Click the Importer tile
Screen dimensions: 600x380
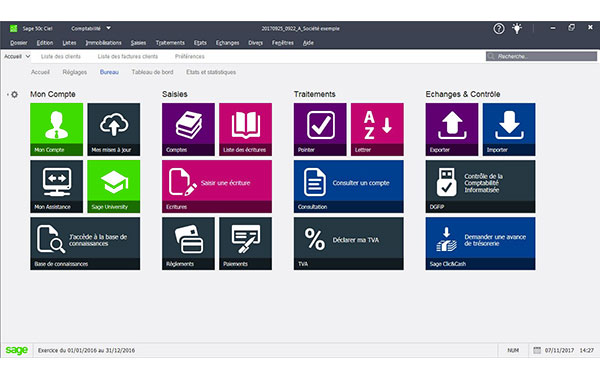509,129
